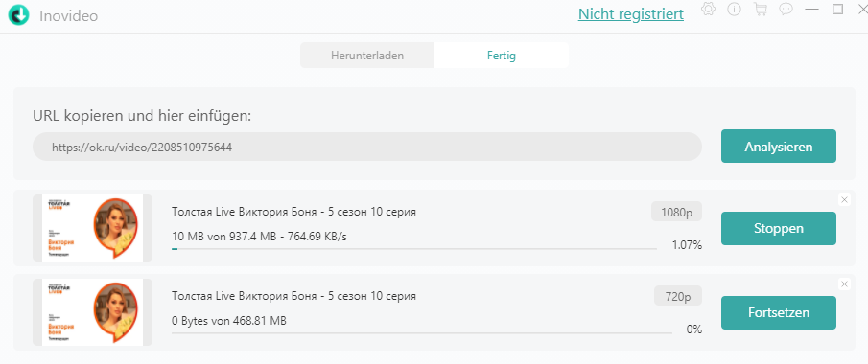Viewport: 868px width, 364px height.
Task: Remove the 1080p download with its X
Action: [844, 200]
